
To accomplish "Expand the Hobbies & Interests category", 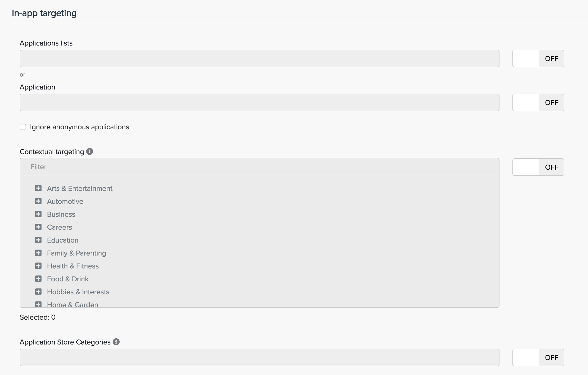I will coord(38,292).
